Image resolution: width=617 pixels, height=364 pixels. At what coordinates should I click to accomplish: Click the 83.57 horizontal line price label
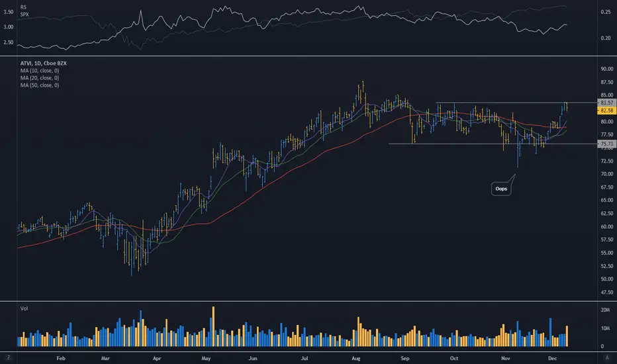click(606, 103)
